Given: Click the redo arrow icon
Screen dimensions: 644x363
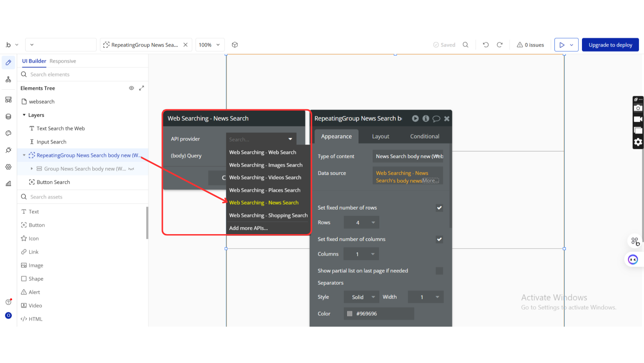Looking at the screenshot, I should coord(499,45).
